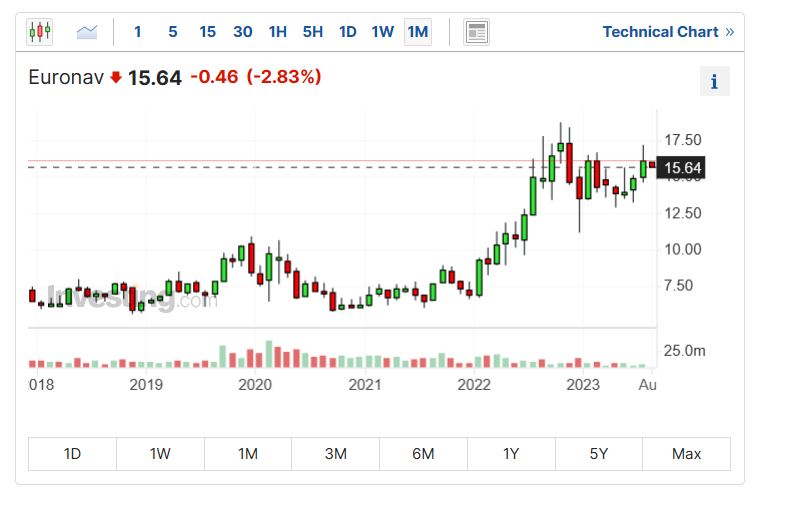Select the candlestick chart type icon

tap(39, 32)
